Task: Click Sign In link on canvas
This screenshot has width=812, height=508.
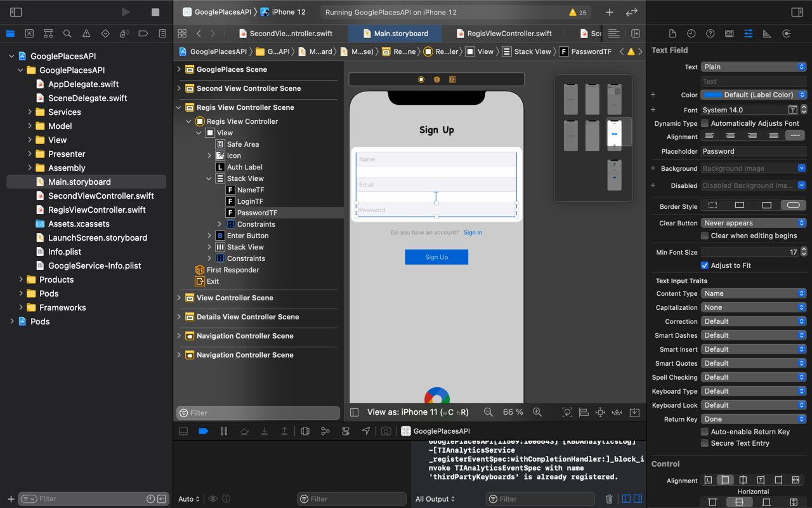Action: (473, 232)
